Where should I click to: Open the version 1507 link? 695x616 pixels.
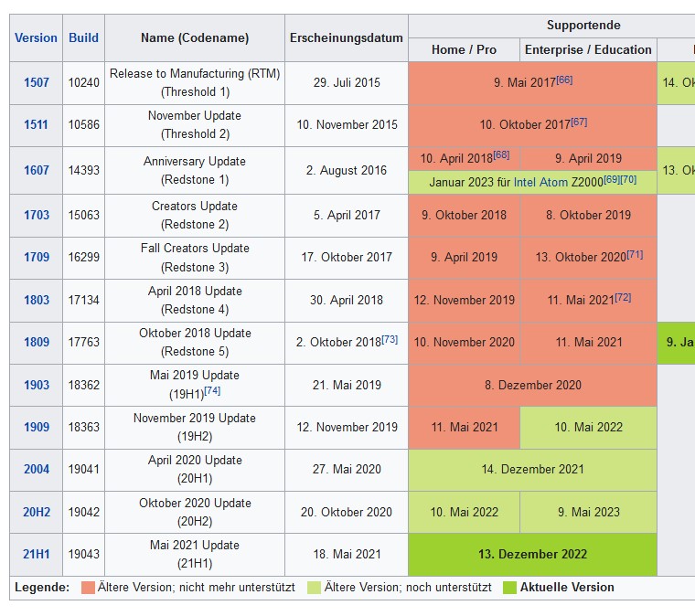coord(37,82)
